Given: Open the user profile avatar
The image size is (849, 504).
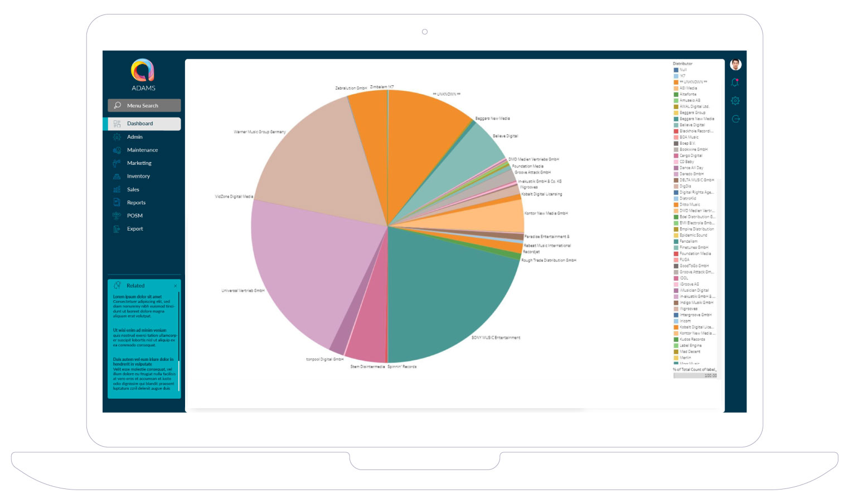Looking at the screenshot, I should [x=735, y=65].
